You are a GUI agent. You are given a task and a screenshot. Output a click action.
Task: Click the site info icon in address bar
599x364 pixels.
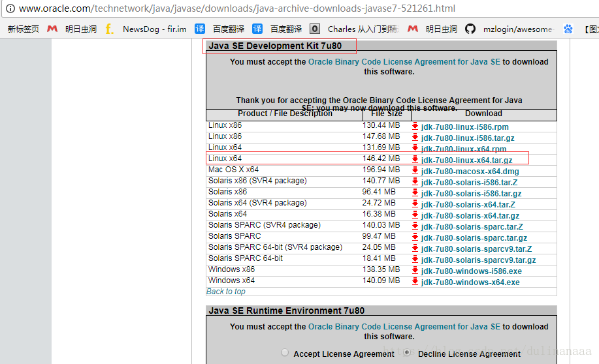click(10, 8)
